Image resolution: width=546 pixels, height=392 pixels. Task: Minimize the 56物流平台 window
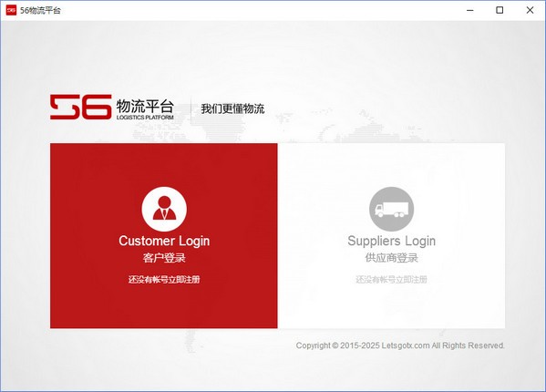pyautogui.click(x=470, y=10)
